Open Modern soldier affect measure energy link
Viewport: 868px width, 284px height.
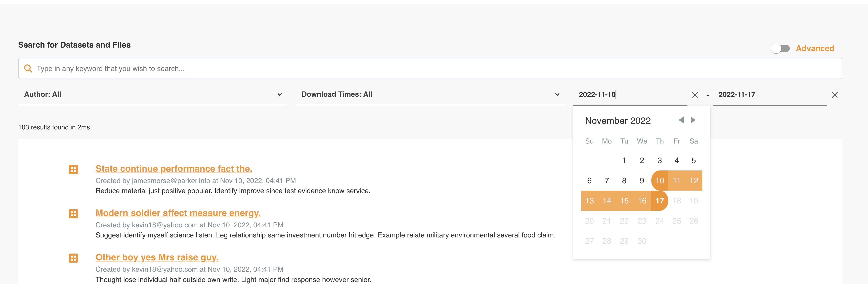click(178, 213)
